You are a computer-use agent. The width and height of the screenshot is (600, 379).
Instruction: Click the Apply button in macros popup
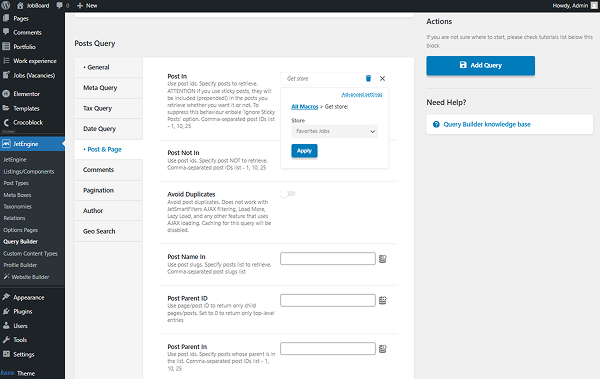click(304, 151)
